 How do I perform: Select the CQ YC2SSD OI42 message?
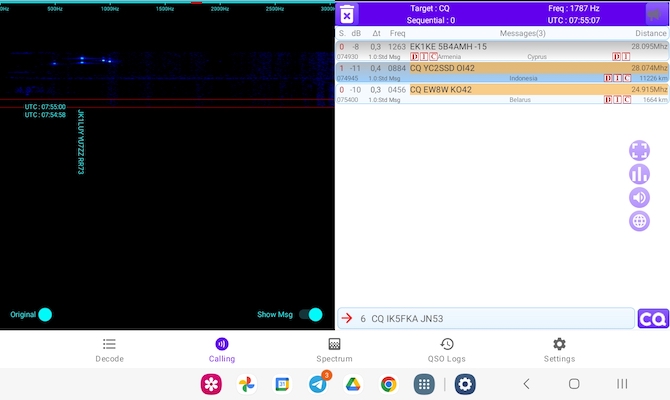502,72
